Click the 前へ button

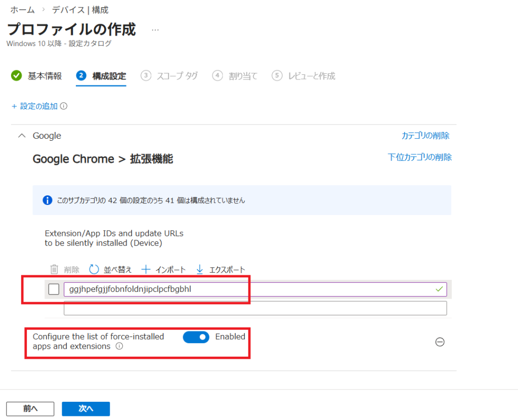[30, 409]
